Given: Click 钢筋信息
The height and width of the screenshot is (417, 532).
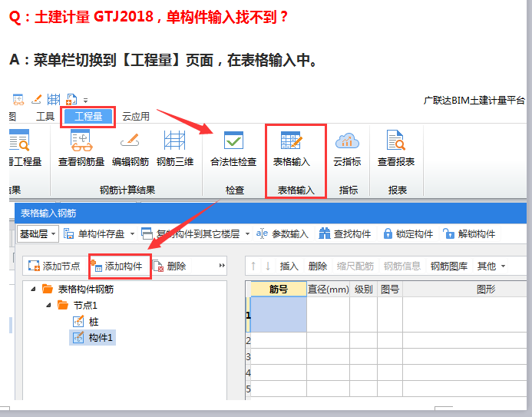Looking at the screenshot, I should (x=402, y=266).
